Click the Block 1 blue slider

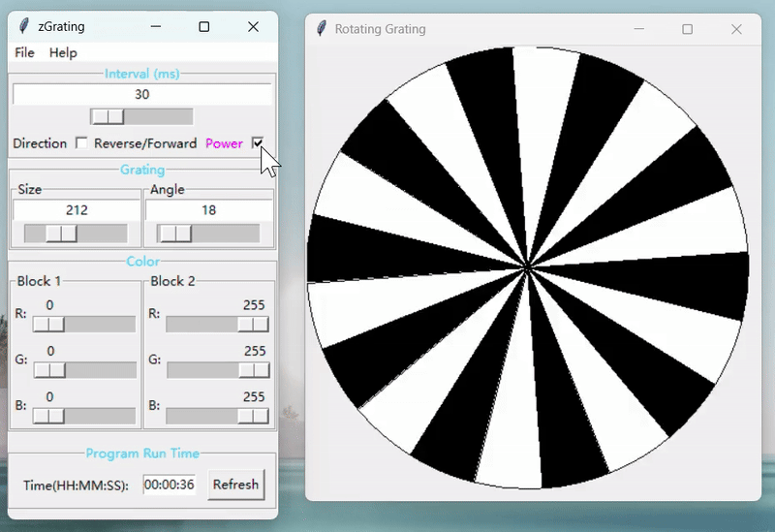click(x=49, y=416)
